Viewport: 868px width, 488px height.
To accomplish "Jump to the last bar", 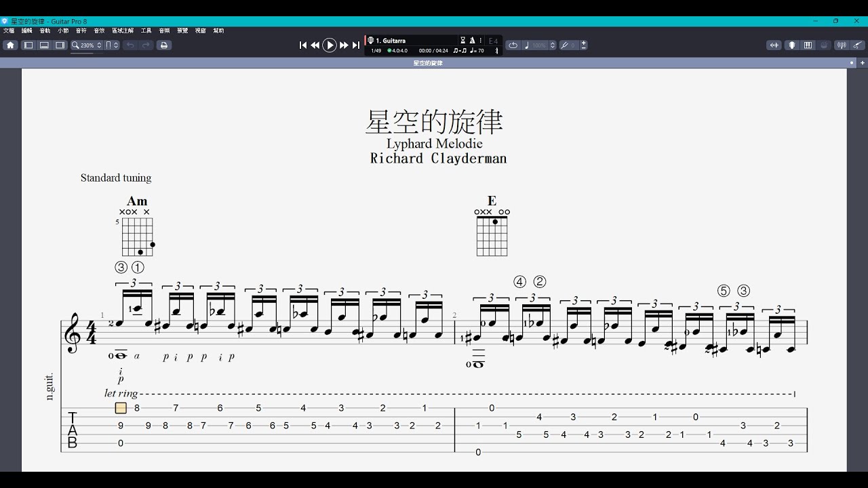I will point(356,45).
